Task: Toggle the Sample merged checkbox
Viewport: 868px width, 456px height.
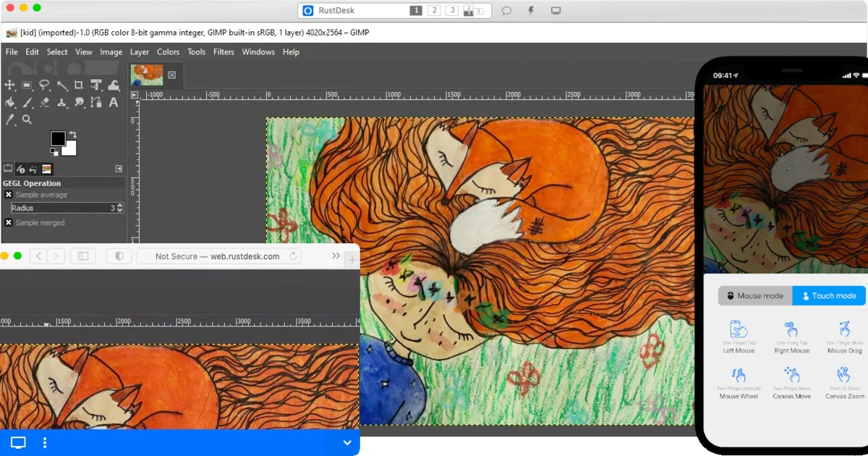Action: click(9, 223)
